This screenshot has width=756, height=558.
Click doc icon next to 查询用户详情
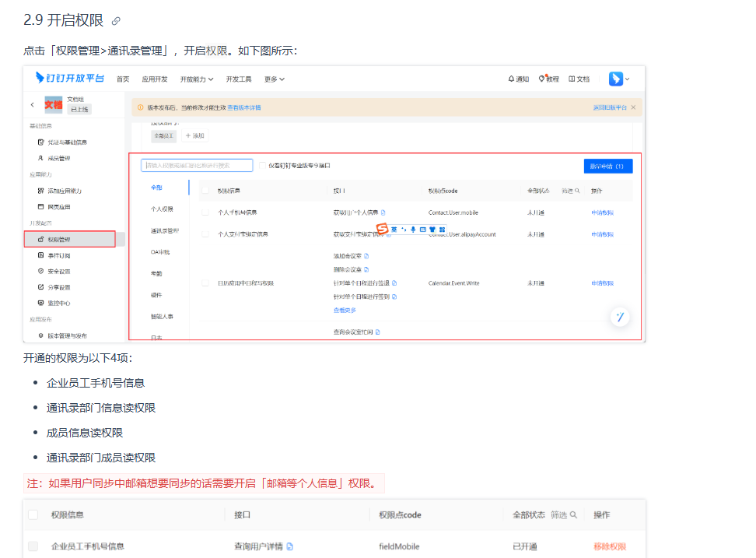coord(290,546)
